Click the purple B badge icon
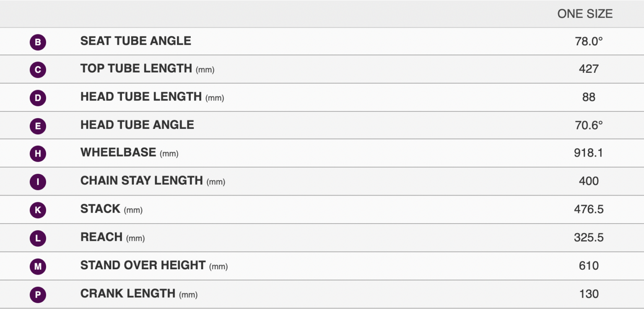 click(38, 42)
